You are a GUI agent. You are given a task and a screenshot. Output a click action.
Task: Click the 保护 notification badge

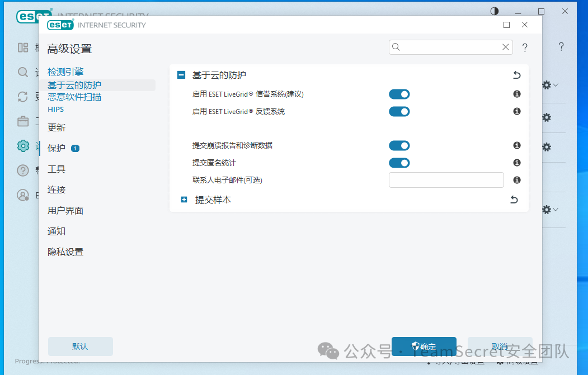(75, 148)
